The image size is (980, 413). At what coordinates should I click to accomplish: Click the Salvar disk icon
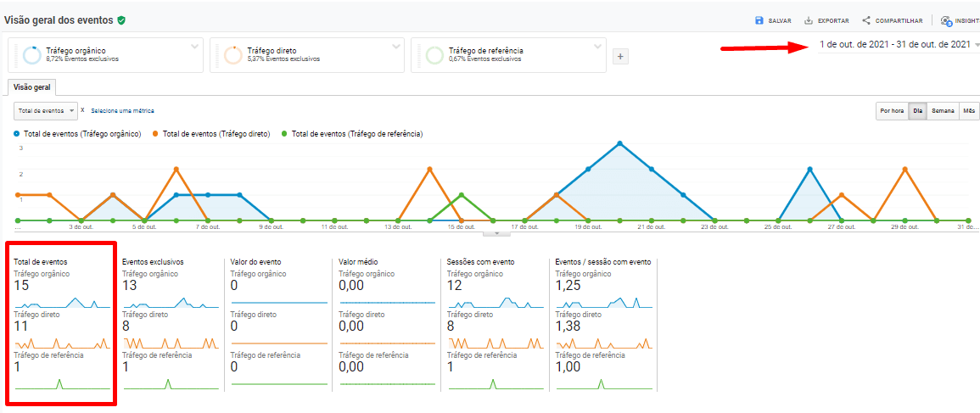(x=759, y=20)
